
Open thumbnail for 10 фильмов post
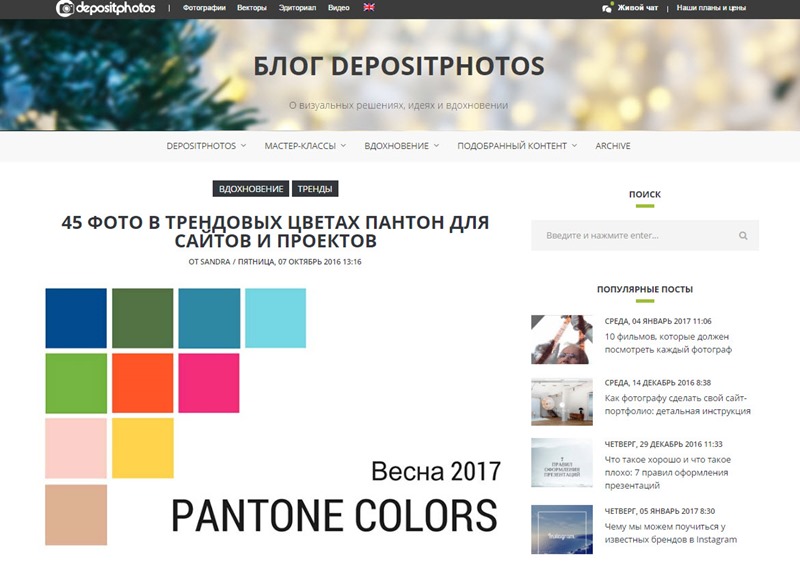pyautogui.click(x=562, y=340)
